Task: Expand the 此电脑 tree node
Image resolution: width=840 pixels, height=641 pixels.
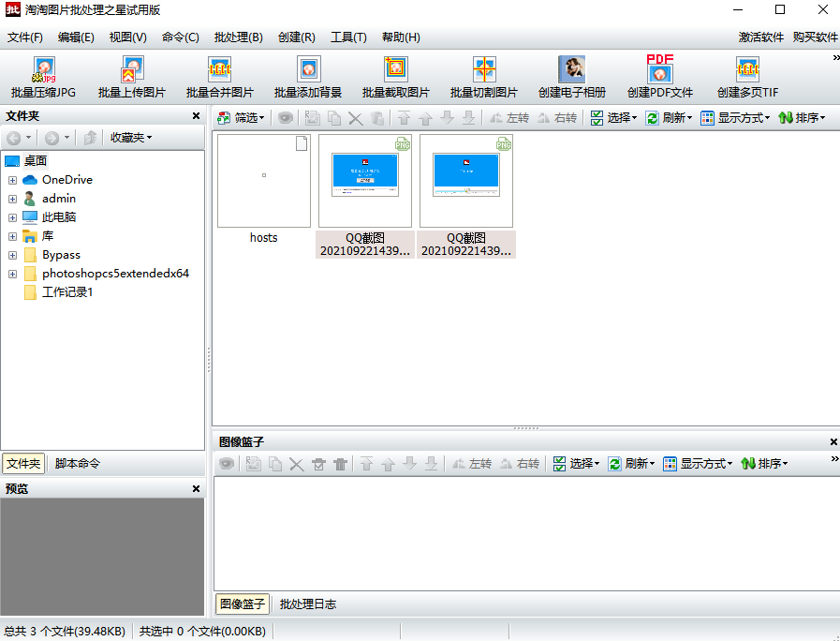Action: coord(12,216)
